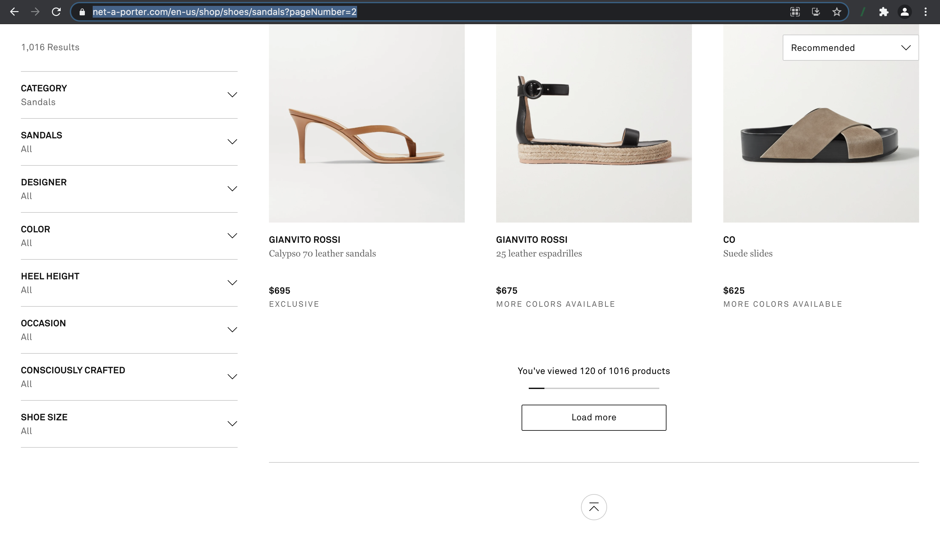Open the browser extensions puzzle icon
The image size is (940, 560).
coord(884,12)
